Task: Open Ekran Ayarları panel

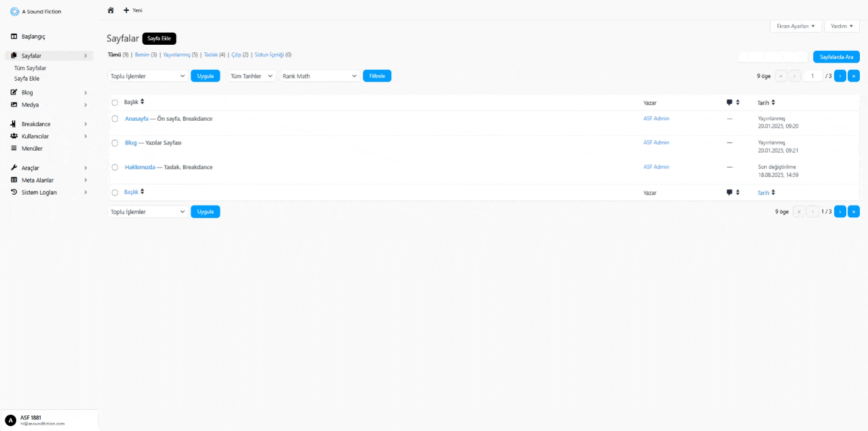Action: coord(795,26)
